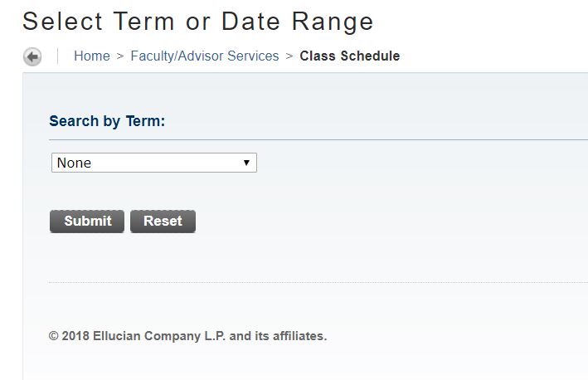
Task: Click the back arrow icon
Action: coord(32,57)
